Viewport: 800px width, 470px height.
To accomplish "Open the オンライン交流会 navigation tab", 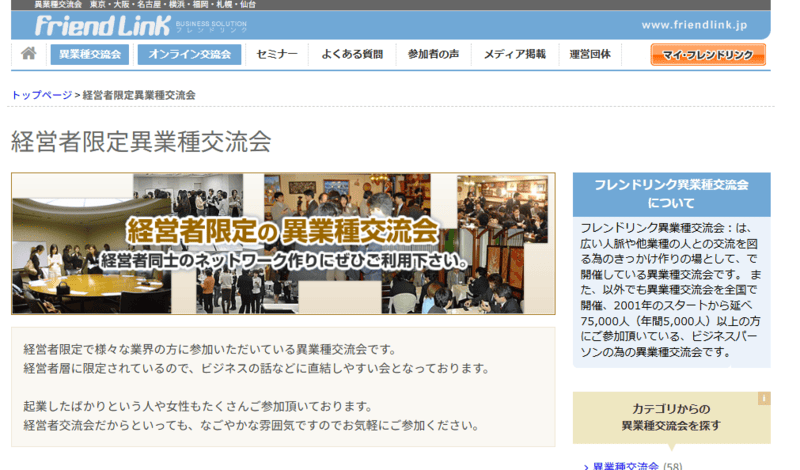I will (189, 54).
